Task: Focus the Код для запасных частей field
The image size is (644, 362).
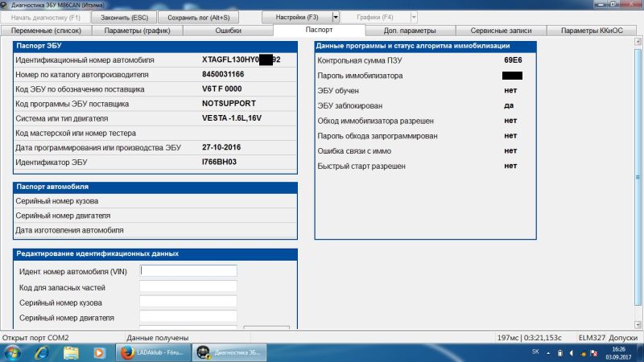Action: [188, 286]
